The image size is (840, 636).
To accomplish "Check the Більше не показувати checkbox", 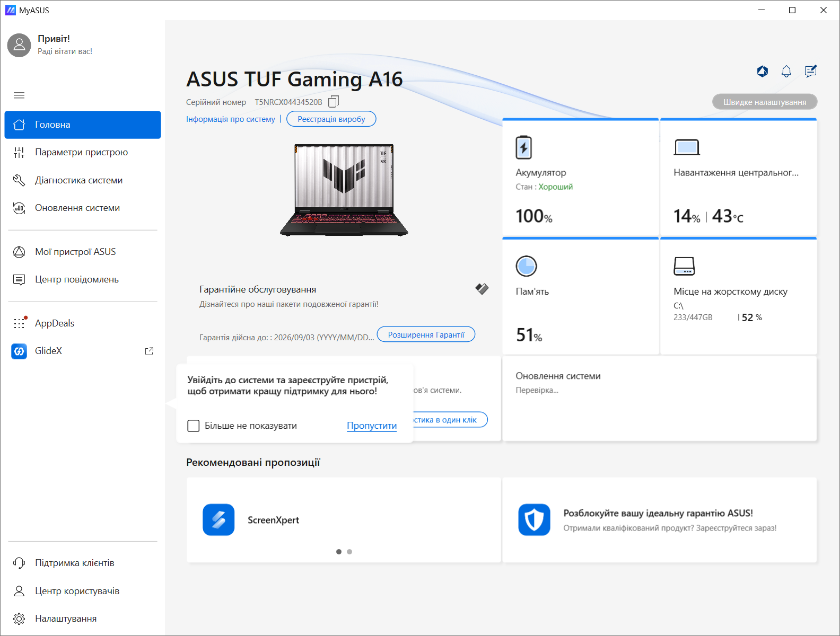I will 194,426.
